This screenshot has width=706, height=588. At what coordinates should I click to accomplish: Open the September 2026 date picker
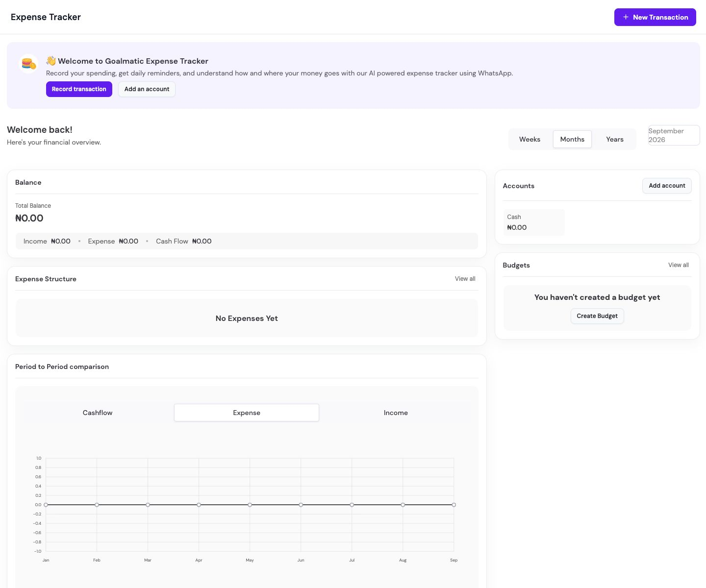click(x=674, y=135)
